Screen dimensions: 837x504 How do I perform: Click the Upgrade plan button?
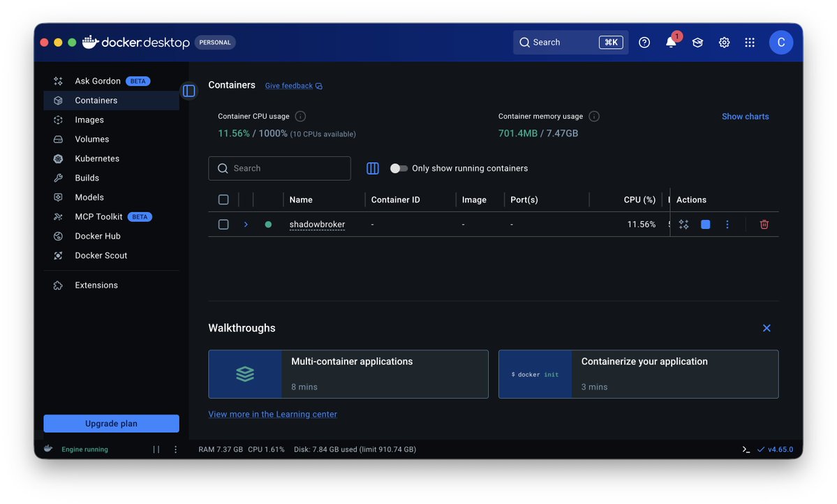[x=111, y=424]
